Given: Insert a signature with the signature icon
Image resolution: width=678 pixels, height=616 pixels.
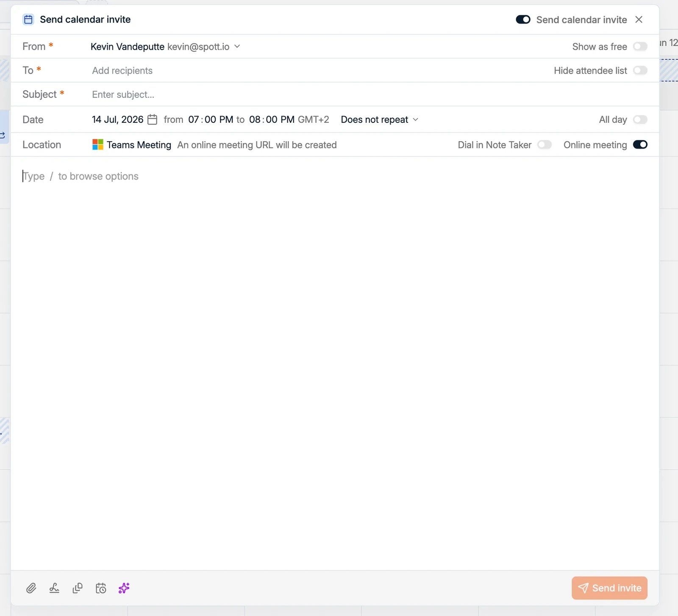Looking at the screenshot, I should pyautogui.click(x=54, y=588).
